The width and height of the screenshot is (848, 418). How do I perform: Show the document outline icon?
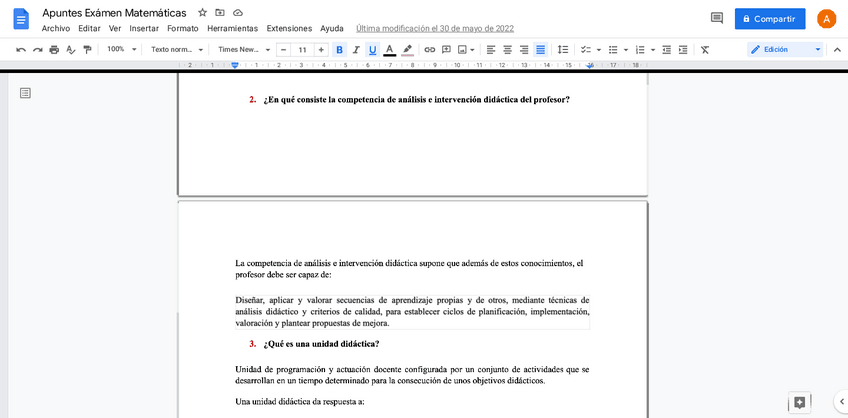point(25,93)
